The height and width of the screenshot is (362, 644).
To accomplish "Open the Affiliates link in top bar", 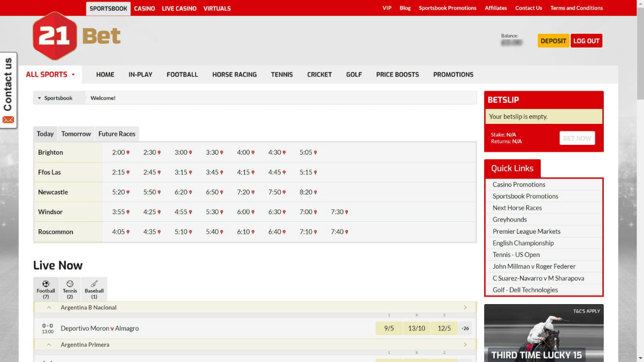I will (x=496, y=8).
